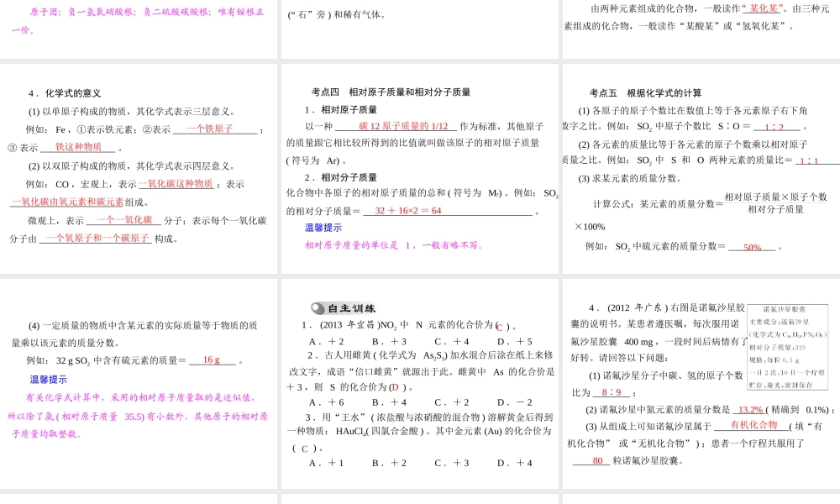Click the red answer 铁这种物质
The width and height of the screenshot is (840, 504).
78,147
